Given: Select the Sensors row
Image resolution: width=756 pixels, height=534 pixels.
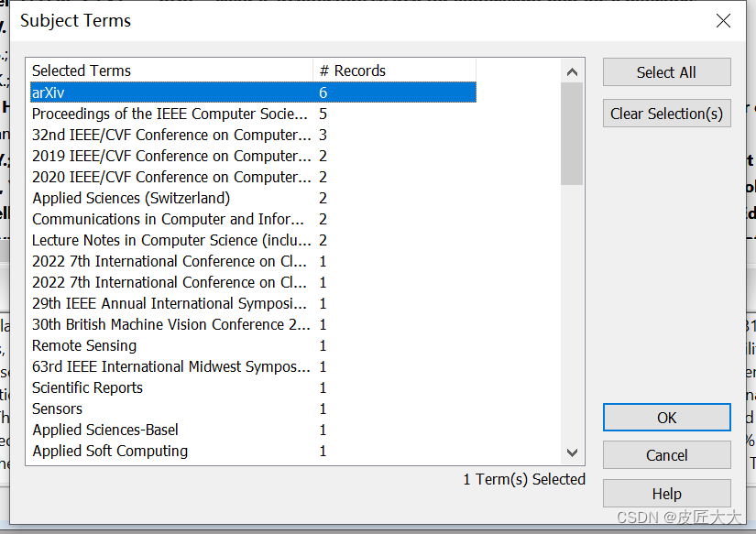Looking at the screenshot, I should pyautogui.click(x=253, y=409).
